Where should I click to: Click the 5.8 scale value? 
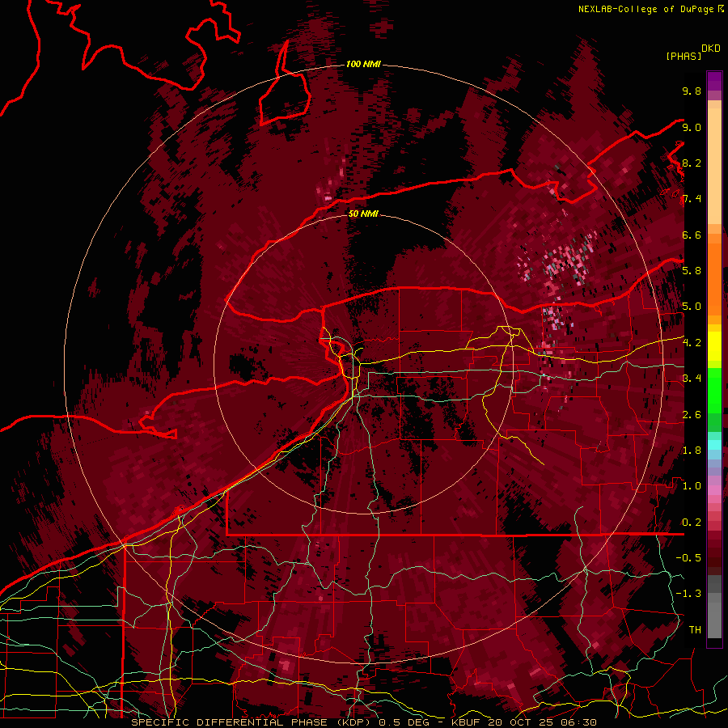tap(692, 270)
